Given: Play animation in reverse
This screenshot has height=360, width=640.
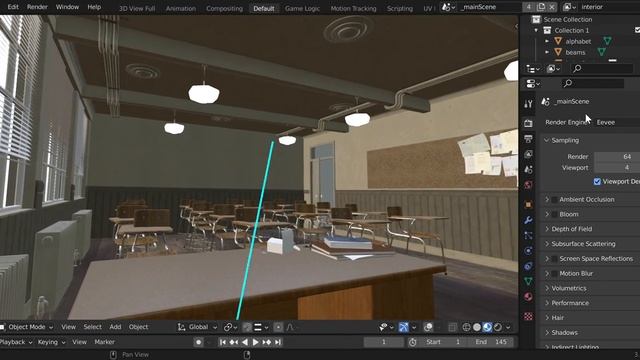Looking at the screenshot, I should click(x=244, y=342).
